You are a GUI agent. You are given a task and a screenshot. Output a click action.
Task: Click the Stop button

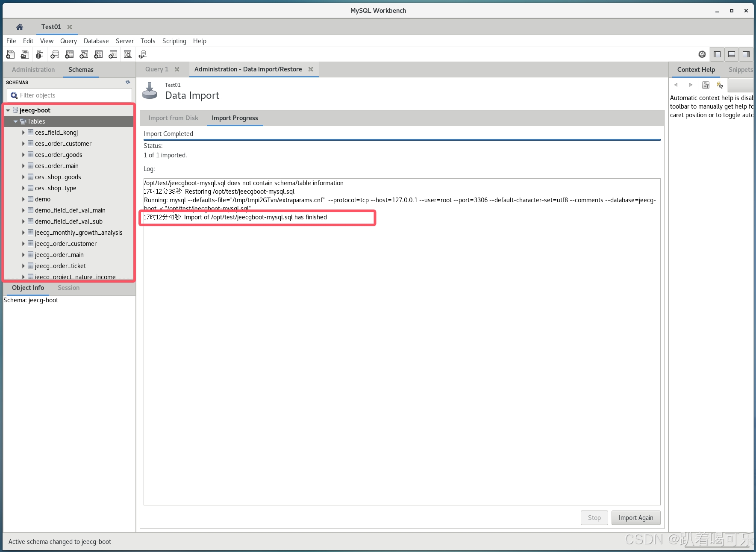594,518
